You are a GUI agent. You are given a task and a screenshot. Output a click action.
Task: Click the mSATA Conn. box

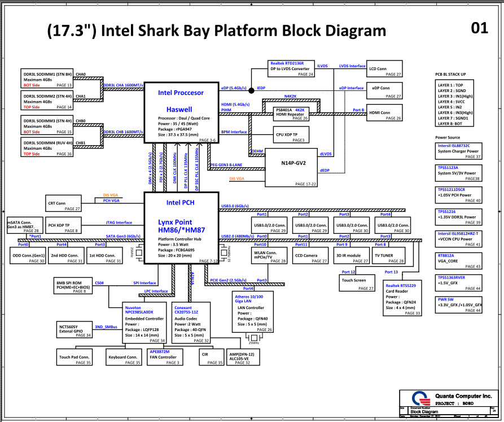coord(25,225)
